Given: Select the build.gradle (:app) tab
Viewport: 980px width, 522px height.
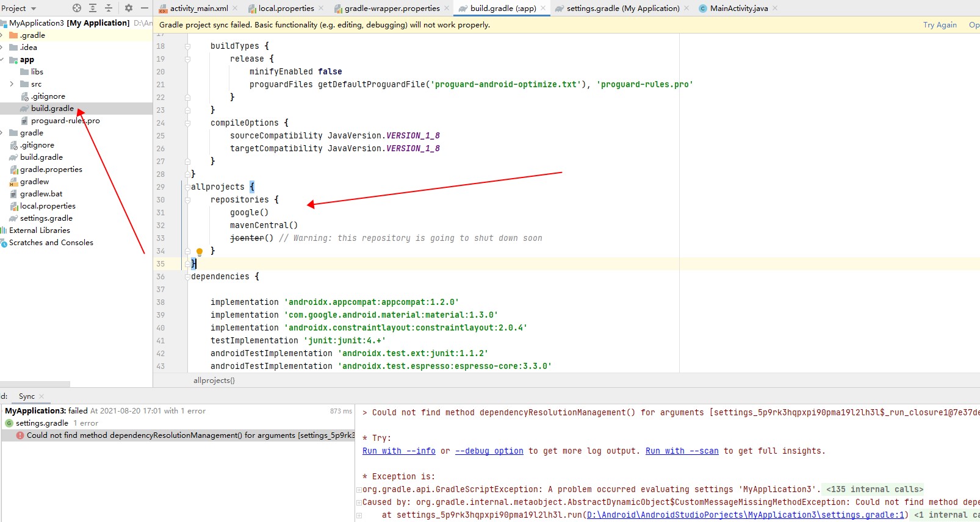Looking at the screenshot, I should point(503,8).
